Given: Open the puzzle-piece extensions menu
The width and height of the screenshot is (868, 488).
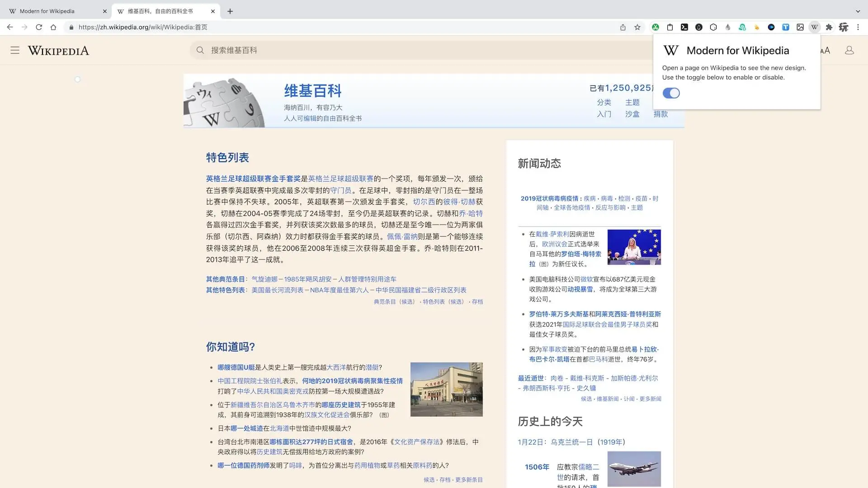Looking at the screenshot, I should [x=829, y=27].
